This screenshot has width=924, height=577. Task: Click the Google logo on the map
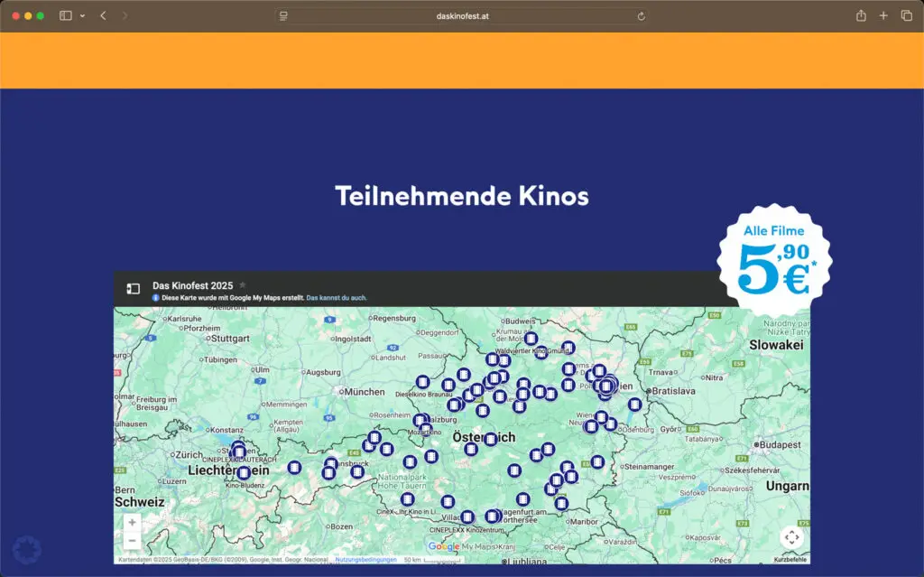(444, 546)
